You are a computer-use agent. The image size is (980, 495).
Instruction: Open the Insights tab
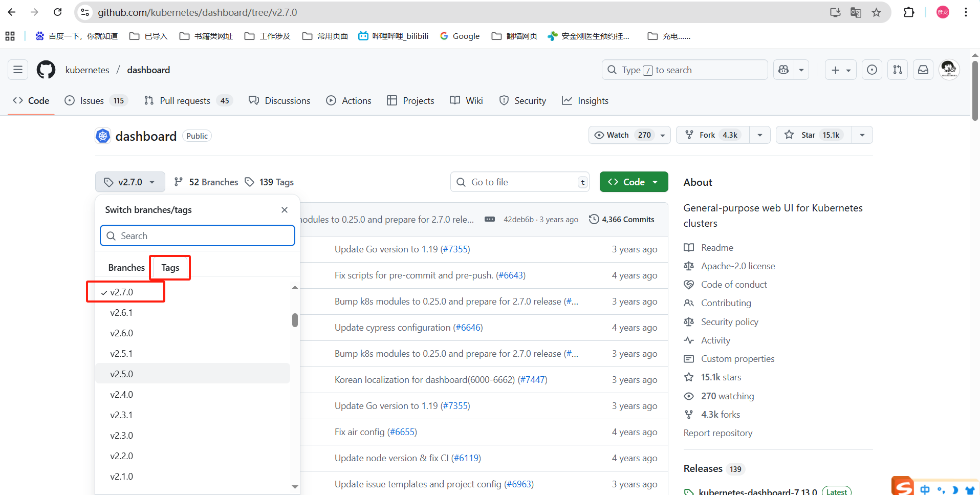585,101
